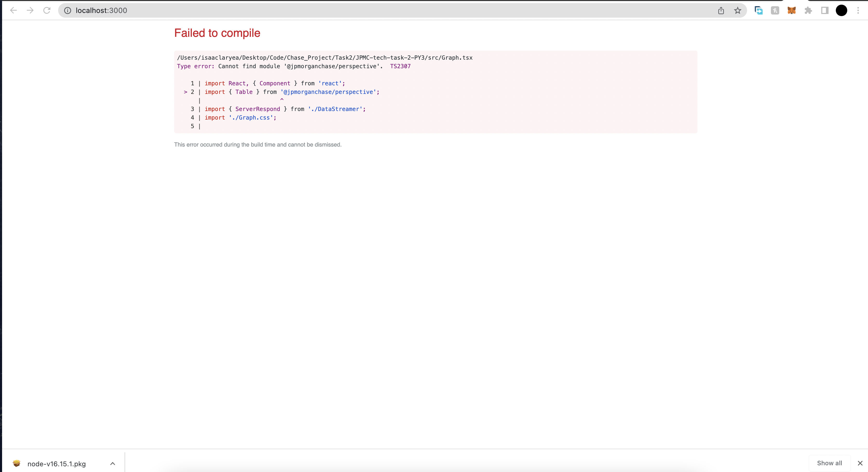Viewport: 868px width, 472px height.
Task: Click the node-v16.15.1.pkg download icon
Action: tap(17, 463)
